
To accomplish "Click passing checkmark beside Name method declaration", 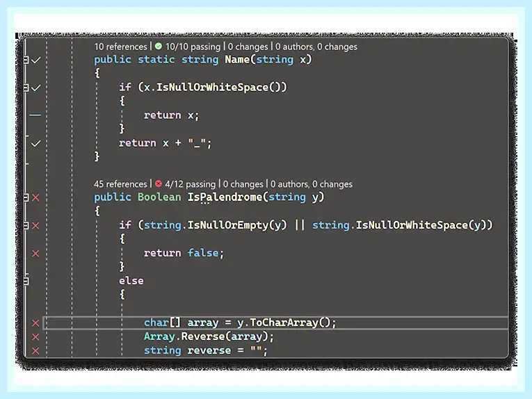I will [x=35, y=60].
